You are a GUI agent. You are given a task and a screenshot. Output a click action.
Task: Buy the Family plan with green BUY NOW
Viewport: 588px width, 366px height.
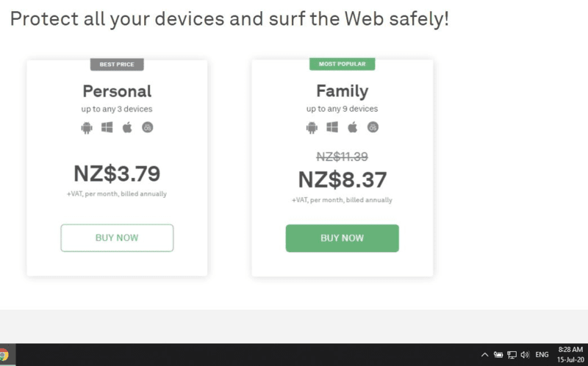click(342, 238)
